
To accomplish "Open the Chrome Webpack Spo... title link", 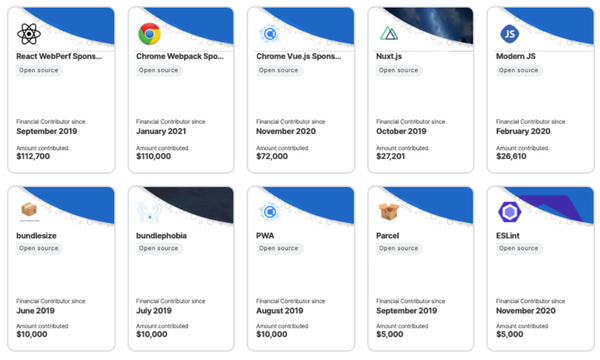I will (180, 56).
